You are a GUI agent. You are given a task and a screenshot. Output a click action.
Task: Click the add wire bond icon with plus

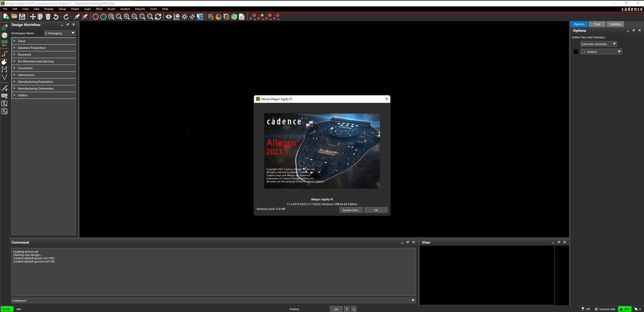(x=261, y=17)
